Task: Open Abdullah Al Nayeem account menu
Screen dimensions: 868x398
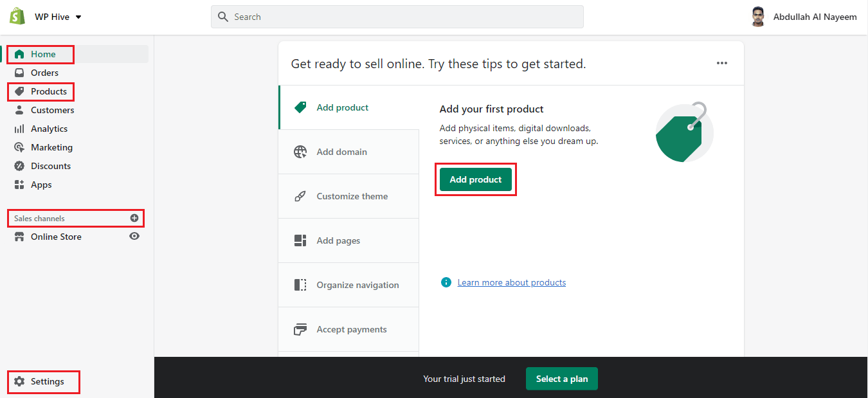Action: click(804, 17)
